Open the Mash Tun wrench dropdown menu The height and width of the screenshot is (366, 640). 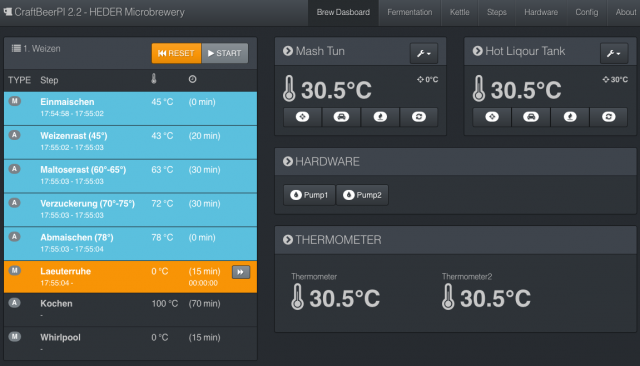[x=424, y=53]
